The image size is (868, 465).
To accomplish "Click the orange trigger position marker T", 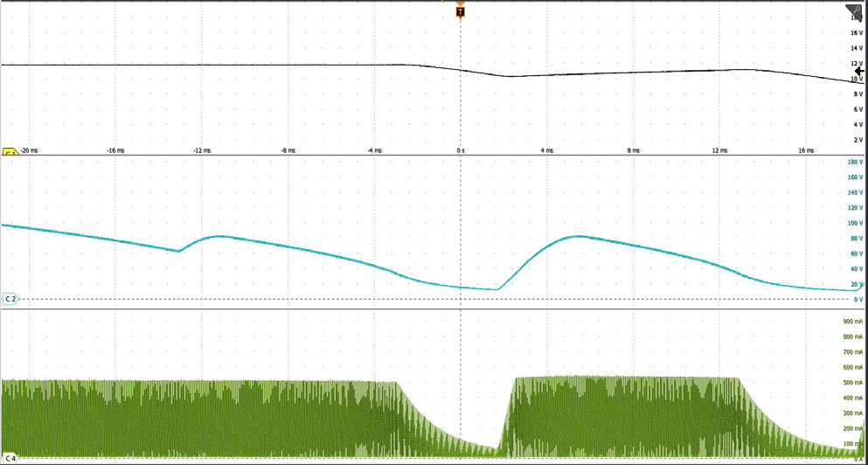I will (461, 12).
